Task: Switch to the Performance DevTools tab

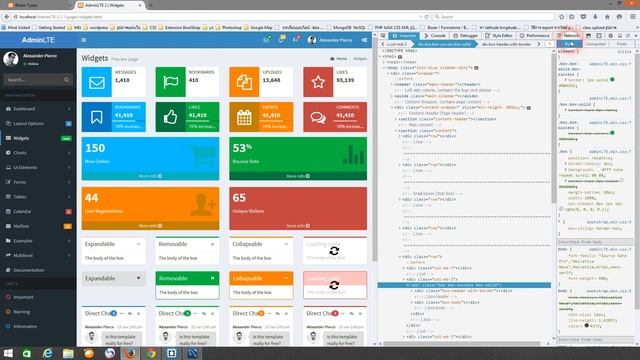Action: (534, 36)
